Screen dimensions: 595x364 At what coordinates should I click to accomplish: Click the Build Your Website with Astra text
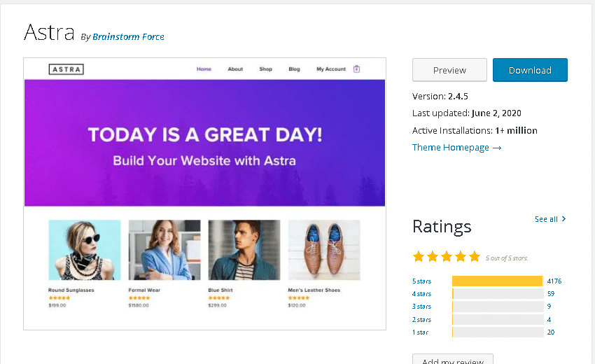point(204,160)
